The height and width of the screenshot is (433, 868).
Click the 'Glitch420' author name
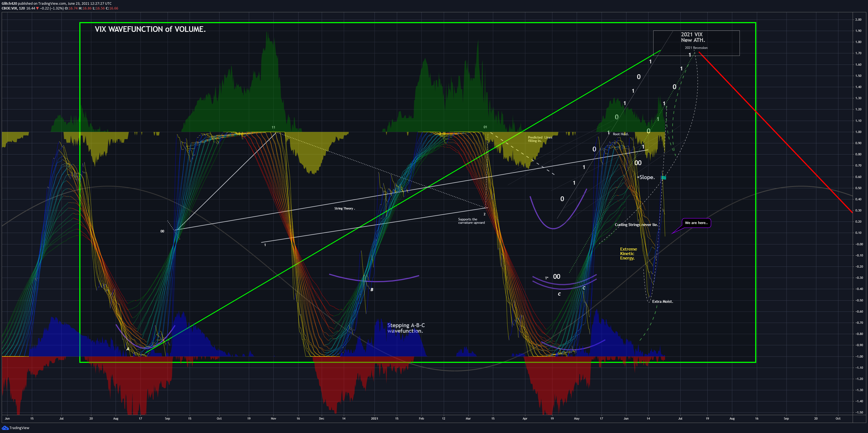pos(9,4)
